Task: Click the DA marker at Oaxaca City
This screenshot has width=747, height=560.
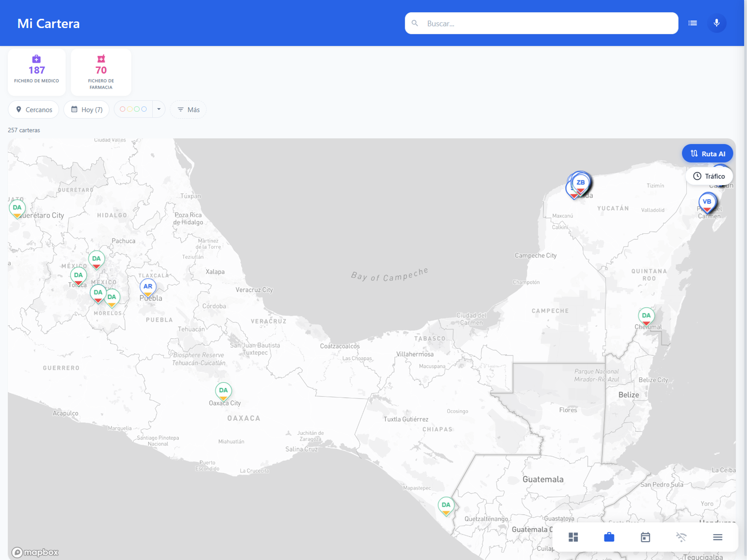Action: pyautogui.click(x=223, y=392)
